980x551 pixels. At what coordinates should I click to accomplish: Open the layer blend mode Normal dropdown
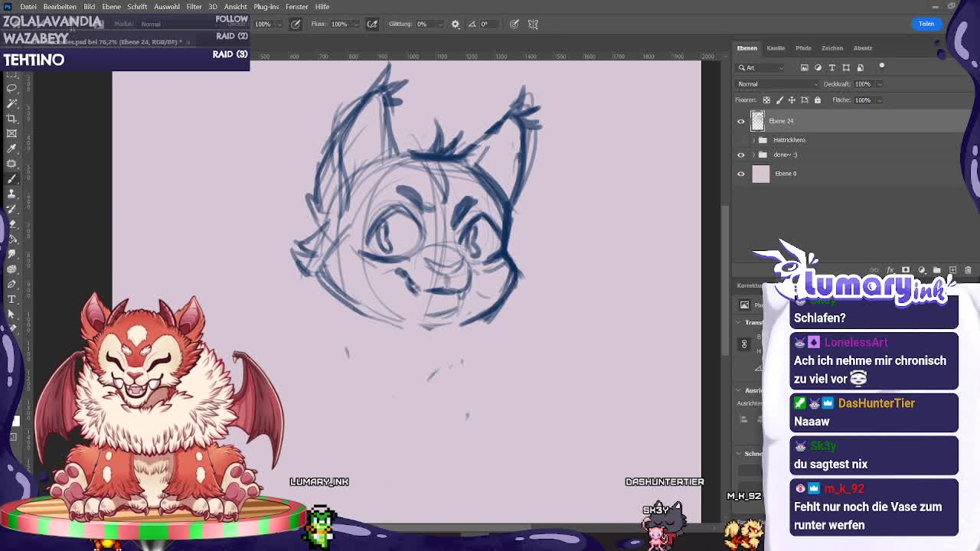pos(776,84)
